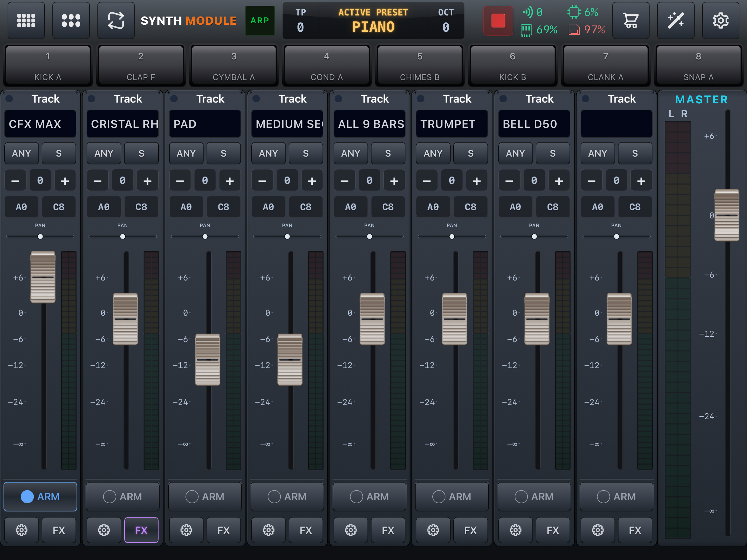Open the shopping cart store
The image size is (747, 560).
tap(631, 20)
